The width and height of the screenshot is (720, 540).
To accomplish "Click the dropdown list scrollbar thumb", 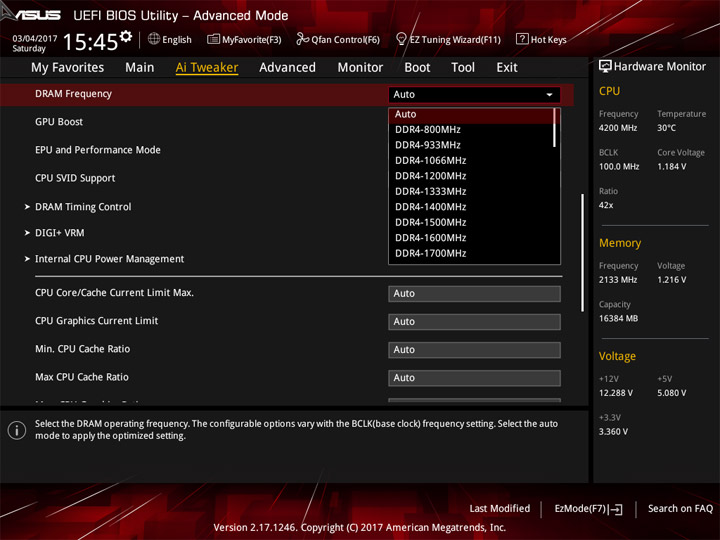I will click(x=555, y=128).
